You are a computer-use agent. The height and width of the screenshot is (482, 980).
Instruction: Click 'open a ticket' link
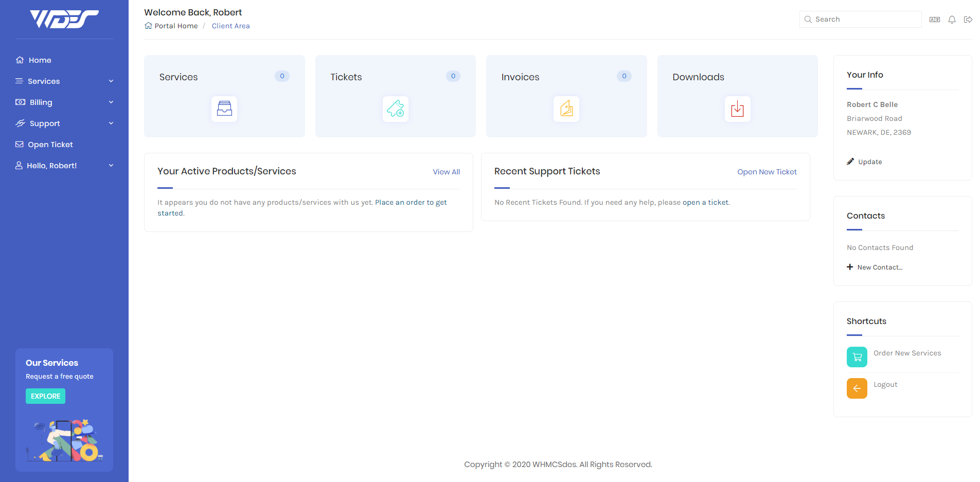(x=706, y=202)
